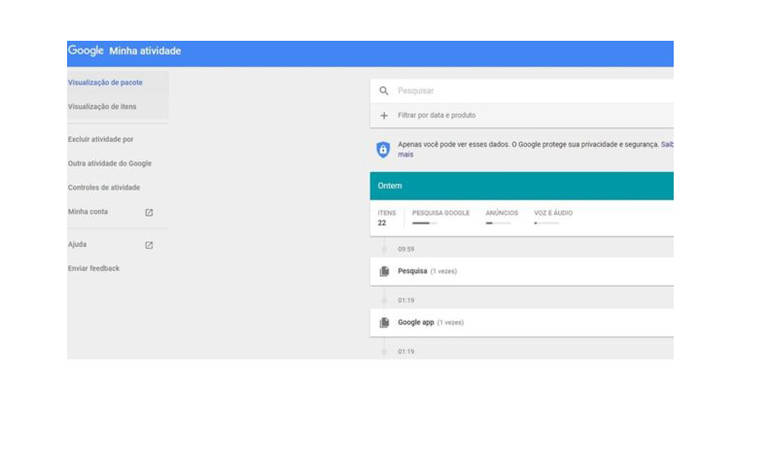Click the Google logo in the header

(86, 50)
